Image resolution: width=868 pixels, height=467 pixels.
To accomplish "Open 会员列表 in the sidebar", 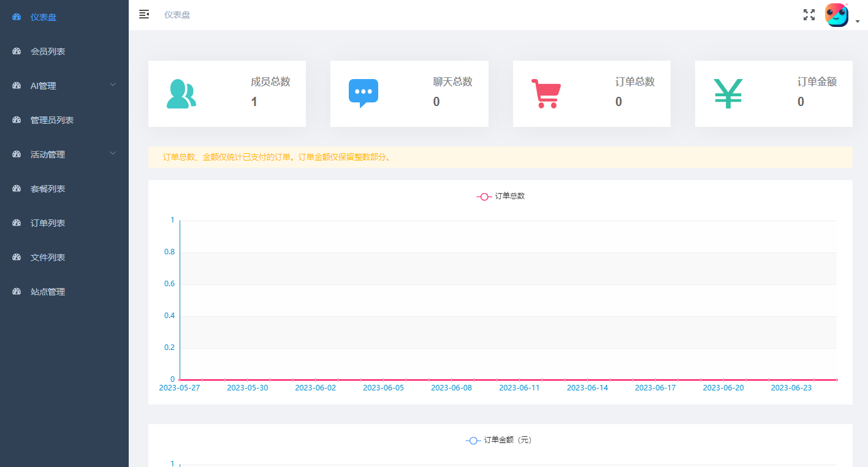I will click(x=48, y=51).
